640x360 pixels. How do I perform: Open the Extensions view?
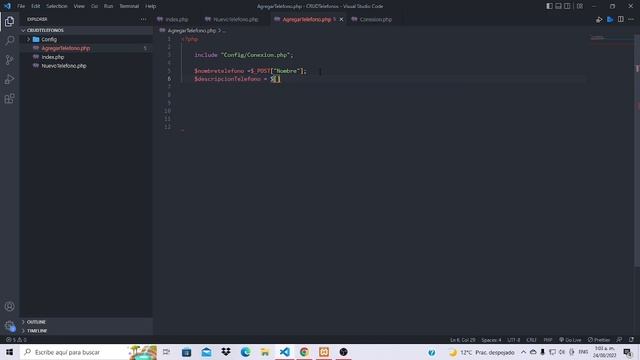(9, 98)
